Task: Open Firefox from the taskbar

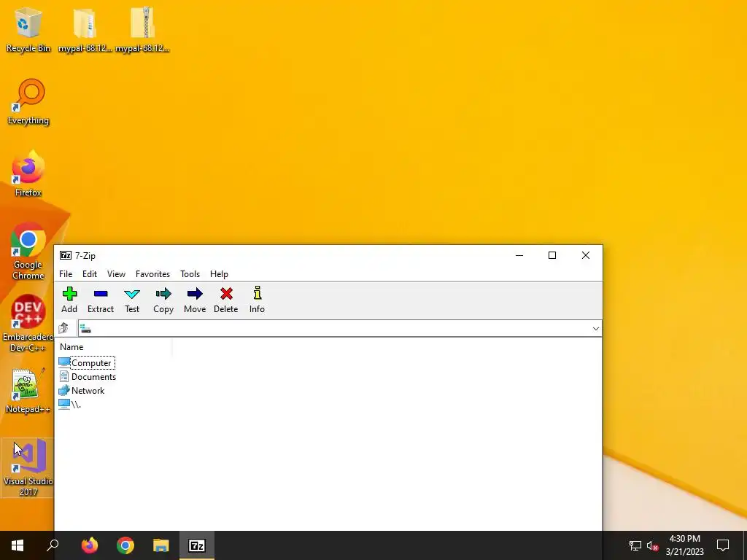Action: pyautogui.click(x=90, y=545)
